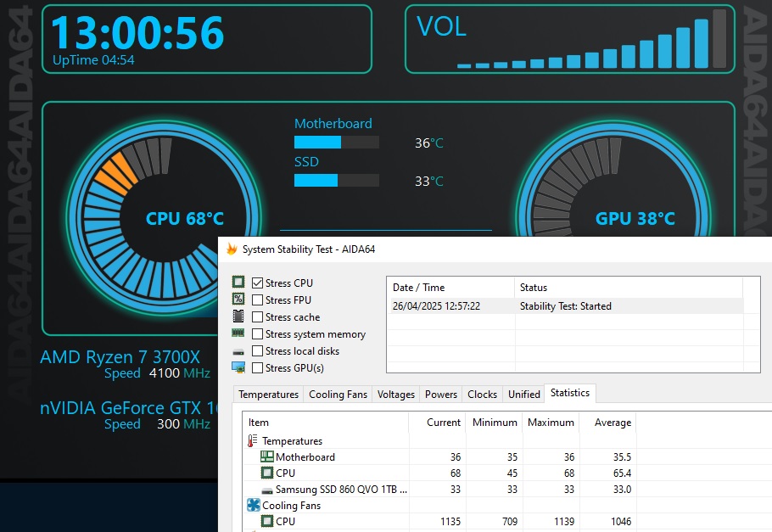Click the CPU fan row icon

click(x=267, y=521)
